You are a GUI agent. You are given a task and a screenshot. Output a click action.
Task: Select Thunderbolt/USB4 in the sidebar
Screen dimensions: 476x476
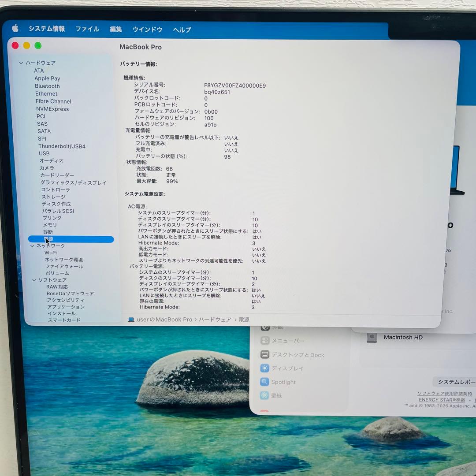pos(61,146)
